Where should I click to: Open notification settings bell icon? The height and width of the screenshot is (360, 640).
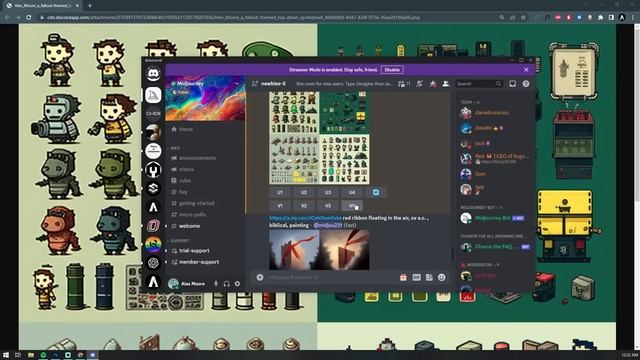pos(419,84)
